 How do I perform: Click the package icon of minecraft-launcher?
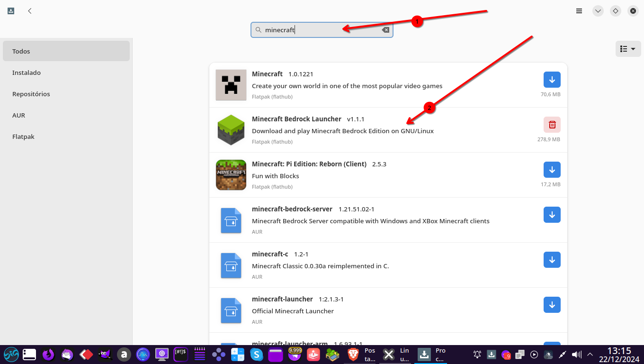[x=231, y=310]
